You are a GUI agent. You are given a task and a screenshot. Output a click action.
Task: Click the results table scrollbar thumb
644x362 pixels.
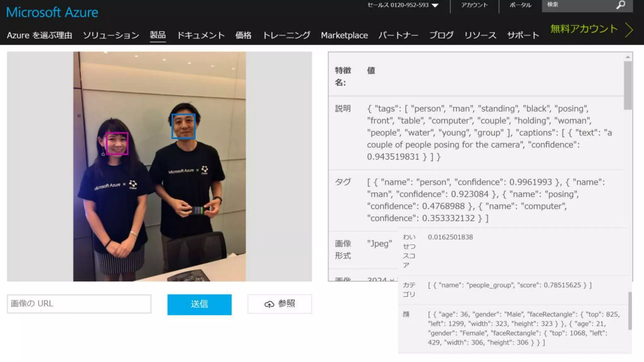click(x=628, y=85)
